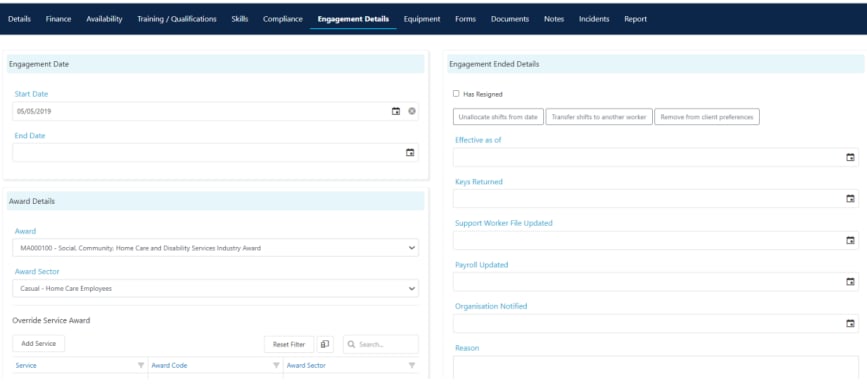
Task: Switch to the Details tab
Action: [x=19, y=19]
